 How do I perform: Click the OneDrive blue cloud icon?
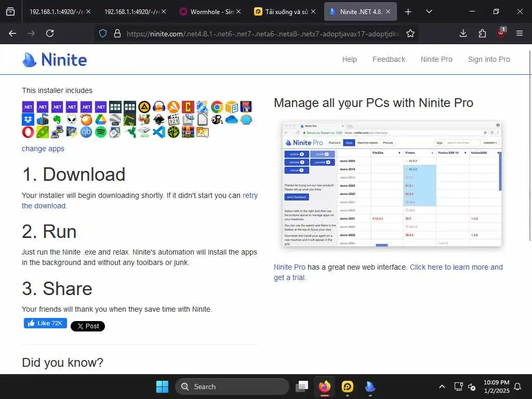pyautogui.click(x=231, y=120)
